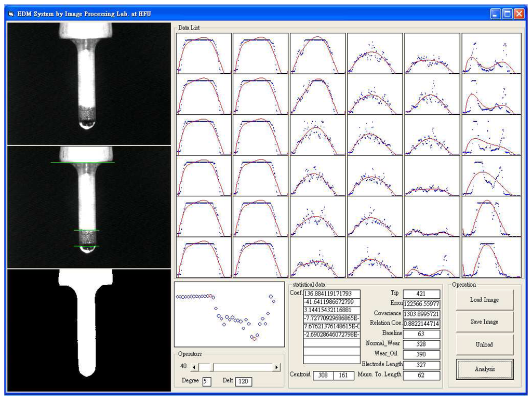Click the Electrode Length value field
The image size is (532, 400).
[421, 365]
